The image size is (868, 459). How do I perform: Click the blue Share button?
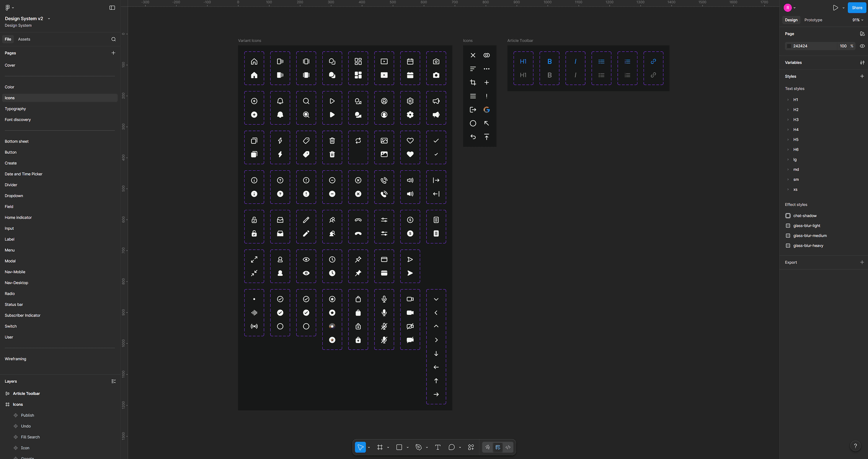pyautogui.click(x=857, y=8)
